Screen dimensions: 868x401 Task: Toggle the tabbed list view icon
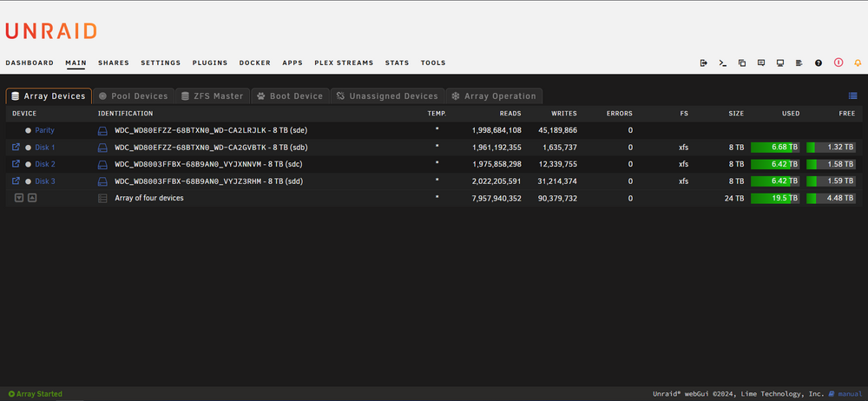coord(853,95)
